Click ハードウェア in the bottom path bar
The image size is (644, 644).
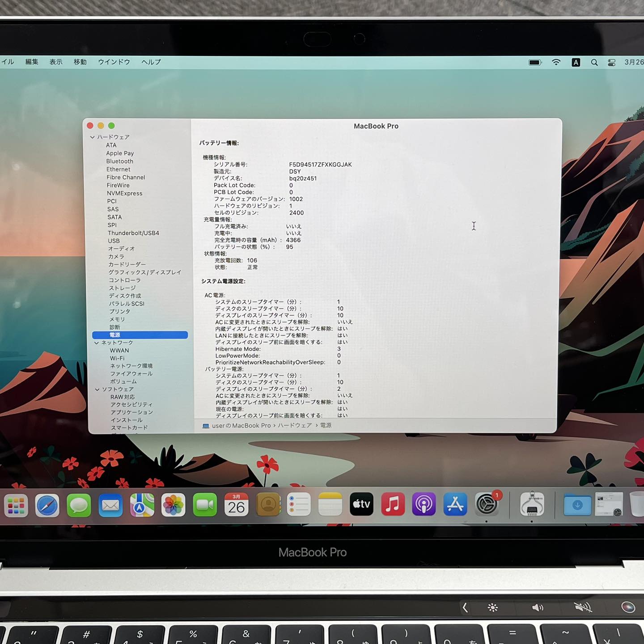[x=295, y=425]
